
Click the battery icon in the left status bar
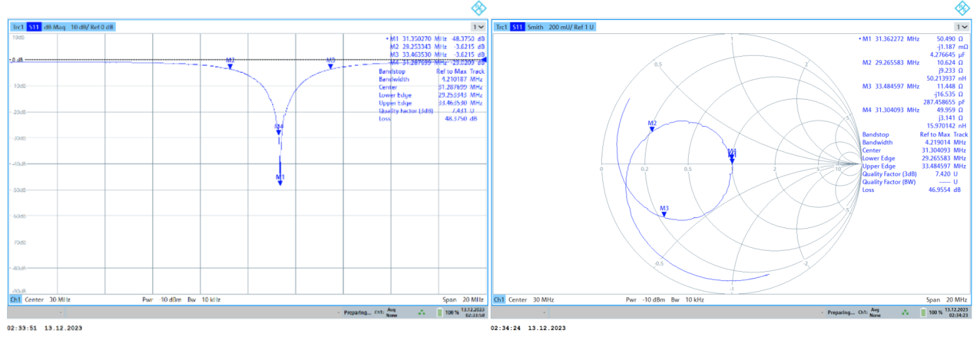click(439, 312)
